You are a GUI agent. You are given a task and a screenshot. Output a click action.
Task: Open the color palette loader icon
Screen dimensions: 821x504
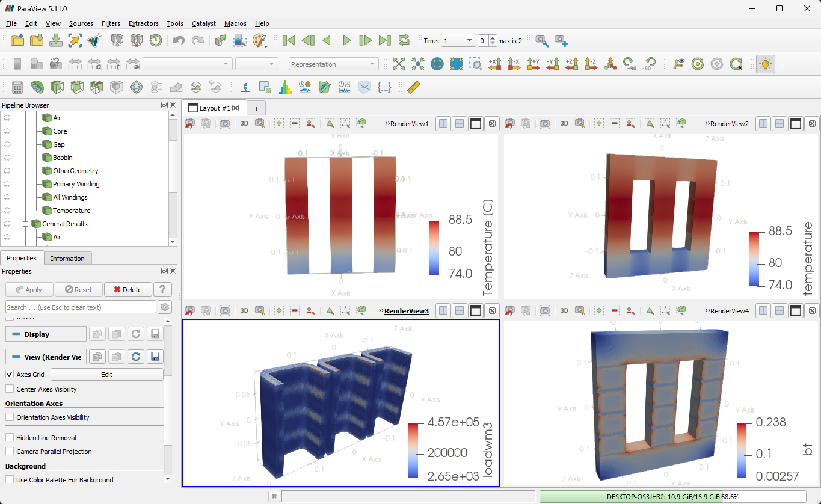coord(259,40)
